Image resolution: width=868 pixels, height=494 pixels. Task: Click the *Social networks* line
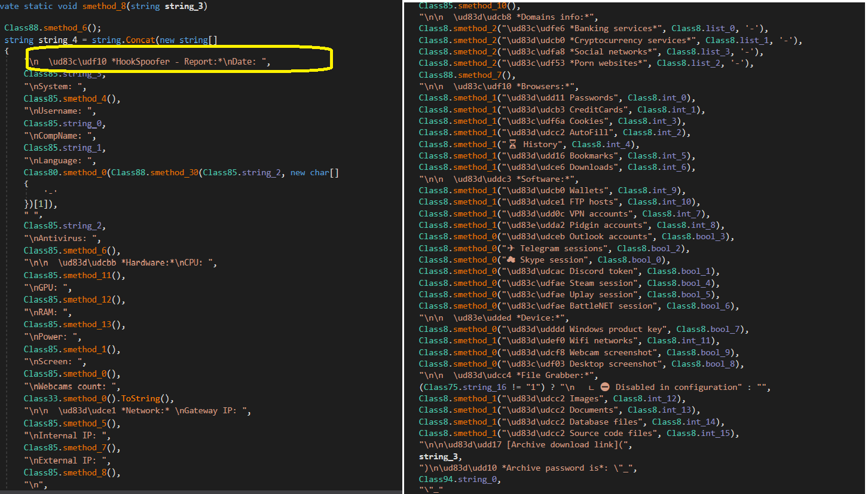pos(591,52)
